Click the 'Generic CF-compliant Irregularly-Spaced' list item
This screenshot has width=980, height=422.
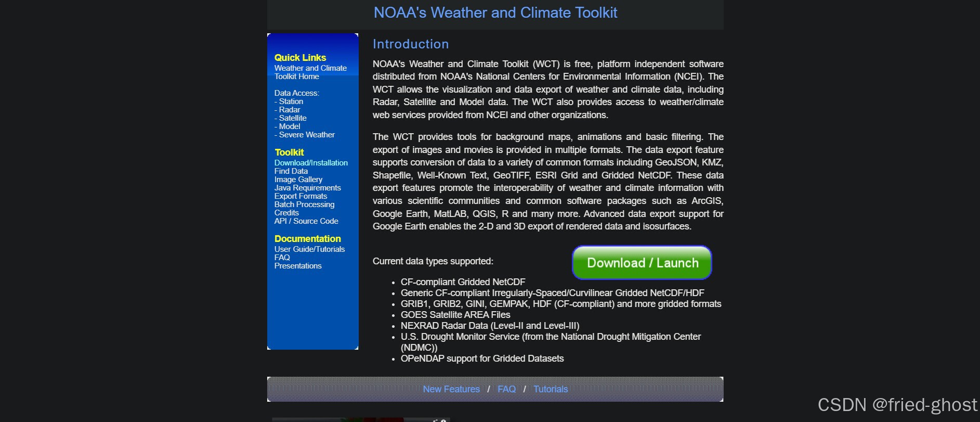pyautogui.click(x=552, y=293)
